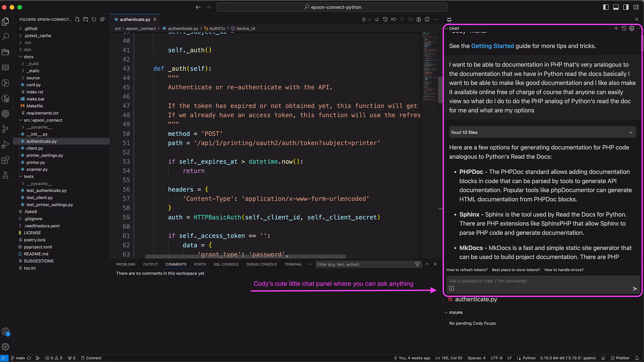
Task: Customize the editor layout
Action: 636,7
